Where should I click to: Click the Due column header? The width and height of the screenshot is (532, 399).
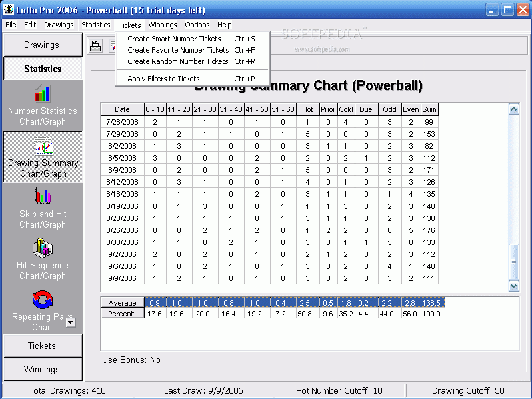point(367,109)
